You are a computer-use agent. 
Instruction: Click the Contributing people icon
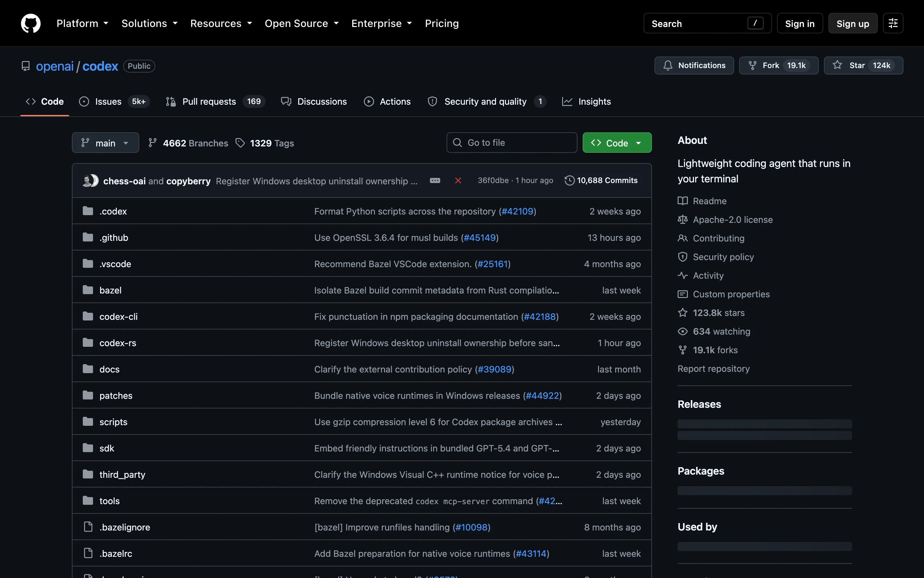(x=682, y=238)
